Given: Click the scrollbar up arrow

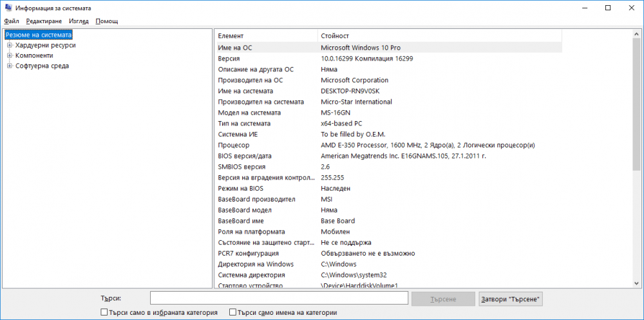Looking at the screenshot, I should click(x=636, y=34).
